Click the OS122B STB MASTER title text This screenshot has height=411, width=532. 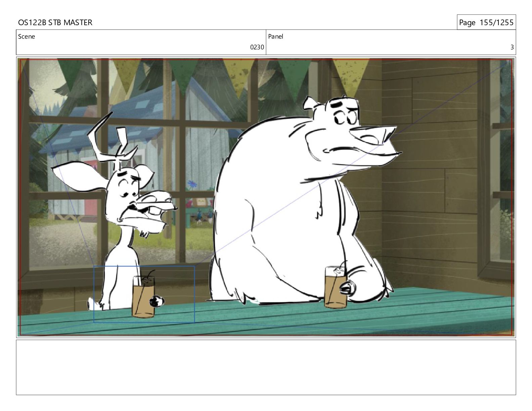(x=55, y=22)
